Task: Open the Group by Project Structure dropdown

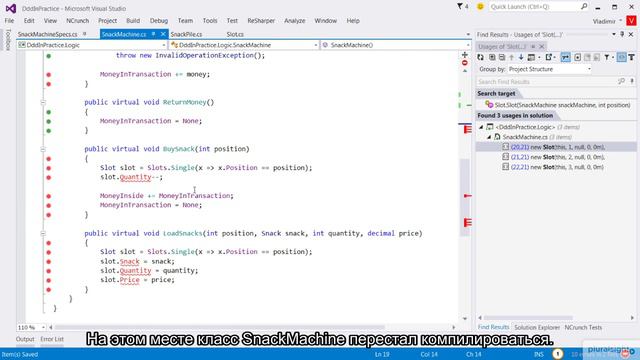Action: pos(550,69)
